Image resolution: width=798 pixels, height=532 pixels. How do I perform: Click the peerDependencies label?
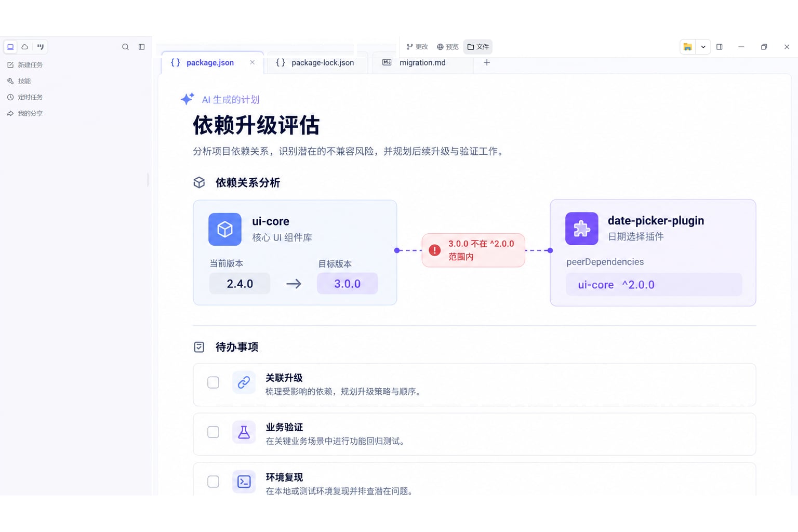point(605,262)
